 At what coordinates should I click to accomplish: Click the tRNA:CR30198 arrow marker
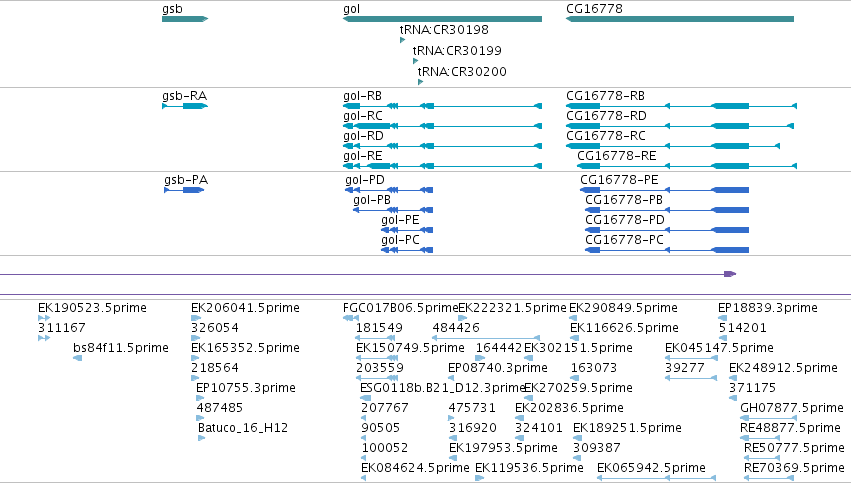pyautogui.click(x=403, y=40)
